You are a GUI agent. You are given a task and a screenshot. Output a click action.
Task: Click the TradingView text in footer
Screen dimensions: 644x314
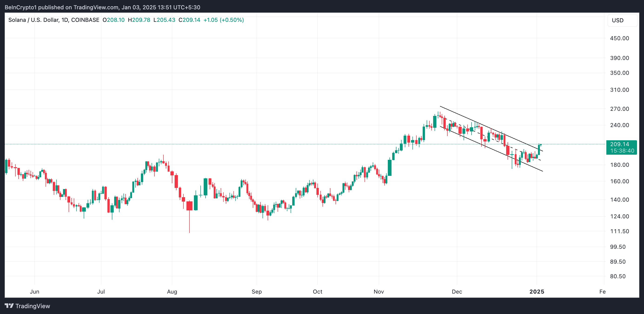(x=33, y=306)
